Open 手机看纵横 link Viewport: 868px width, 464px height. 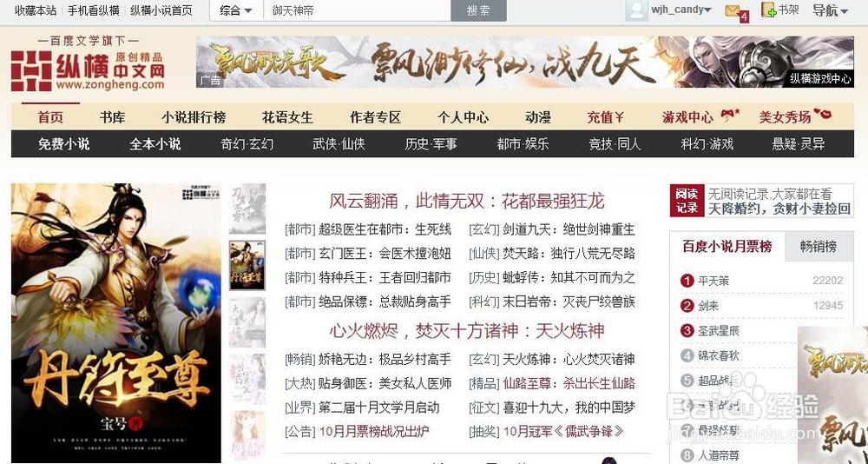tap(94, 10)
